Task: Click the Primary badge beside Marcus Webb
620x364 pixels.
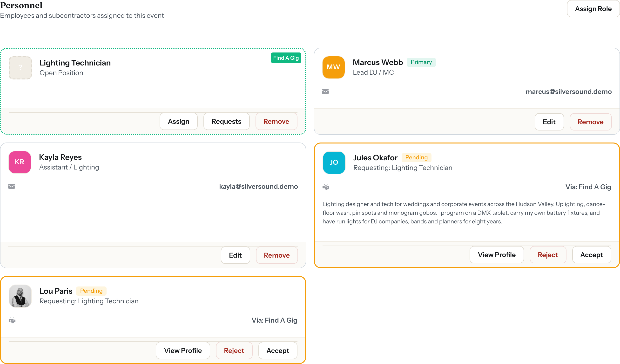Action: (421, 62)
